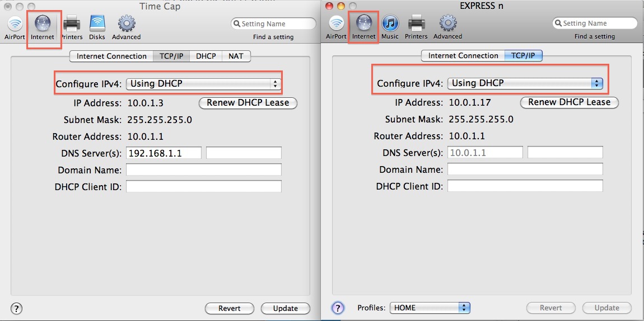Click Update button in Time Cap window
This screenshot has width=644, height=321.
pyautogui.click(x=286, y=308)
